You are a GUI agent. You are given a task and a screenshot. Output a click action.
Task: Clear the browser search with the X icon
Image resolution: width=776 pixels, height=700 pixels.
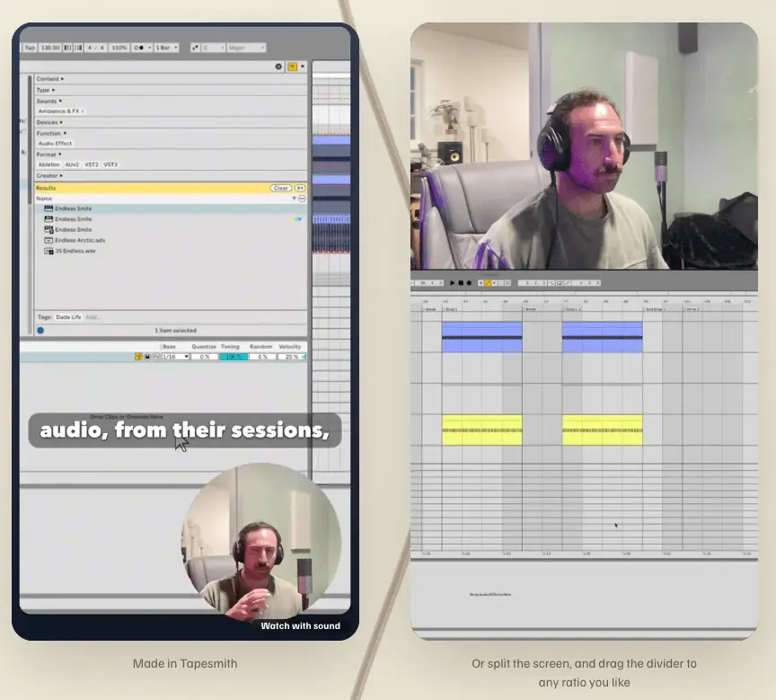278,66
